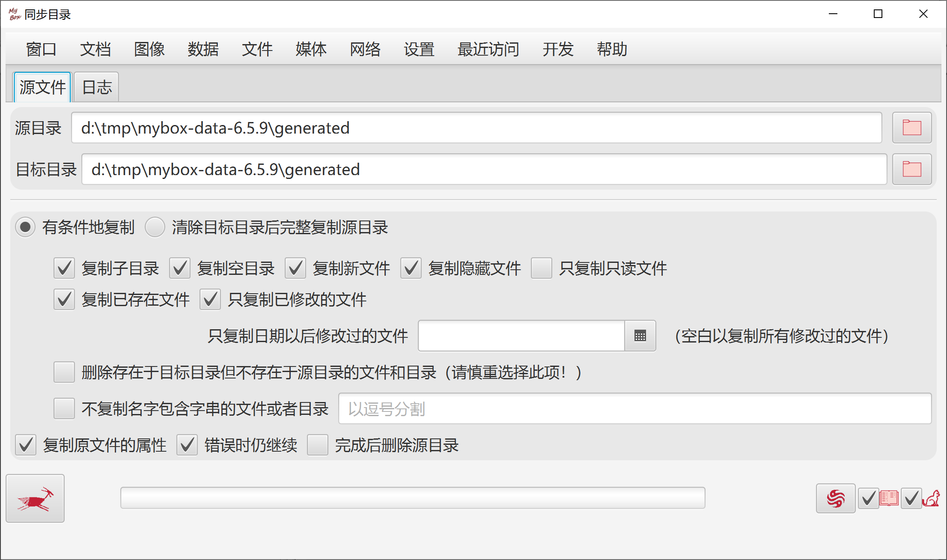This screenshot has height=560, width=947.
Task: Uncheck 复制子目录 checkbox
Action: tap(64, 268)
